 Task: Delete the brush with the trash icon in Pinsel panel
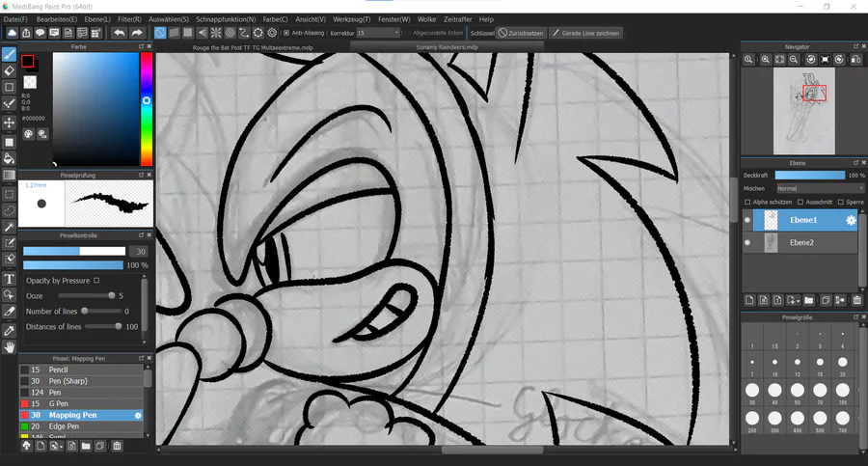(117, 446)
